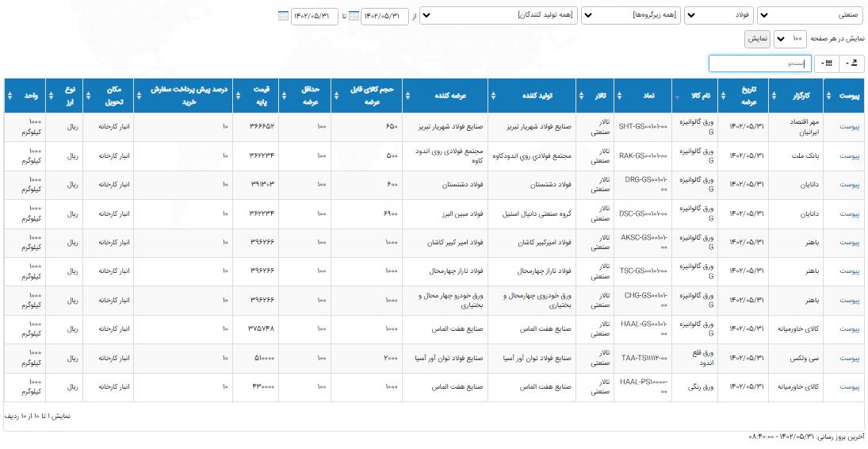Open the column visibility grid icon menu

pyautogui.click(x=827, y=63)
